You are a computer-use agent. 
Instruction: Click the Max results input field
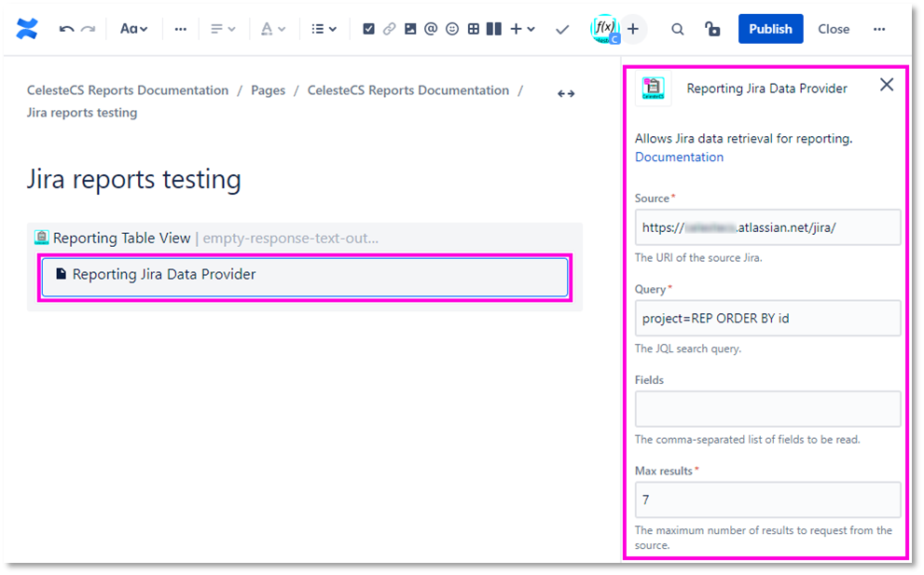coord(767,500)
